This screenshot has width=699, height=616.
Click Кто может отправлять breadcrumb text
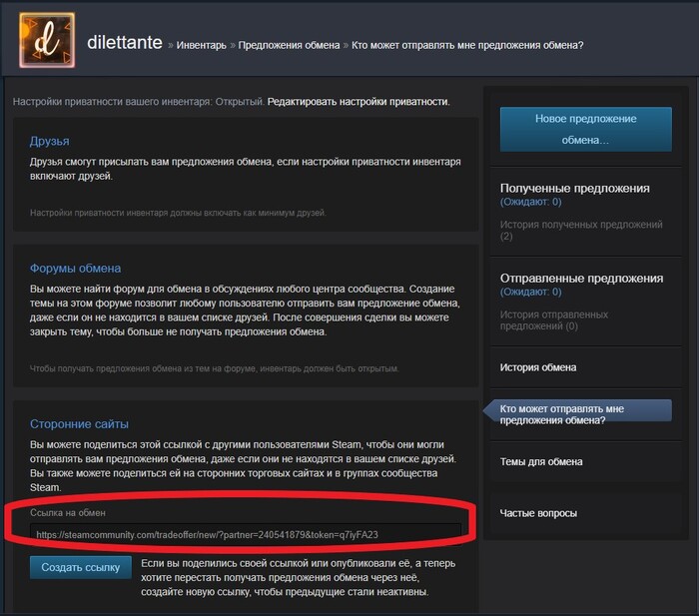(x=467, y=46)
